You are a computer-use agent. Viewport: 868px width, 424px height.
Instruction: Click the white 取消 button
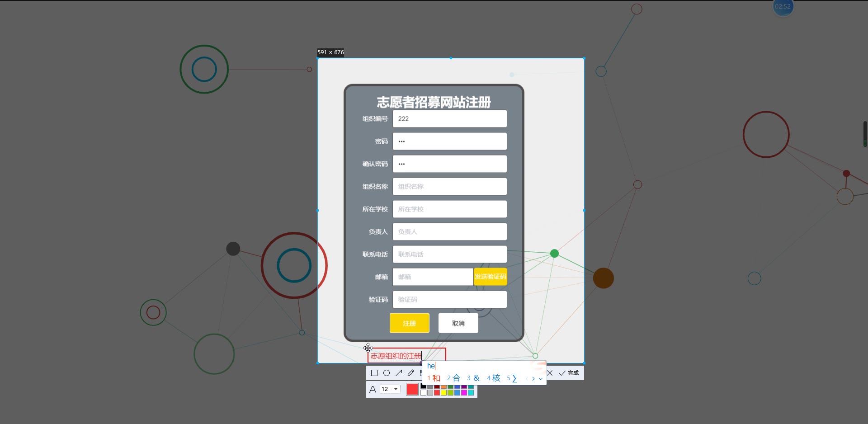[x=458, y=323]
